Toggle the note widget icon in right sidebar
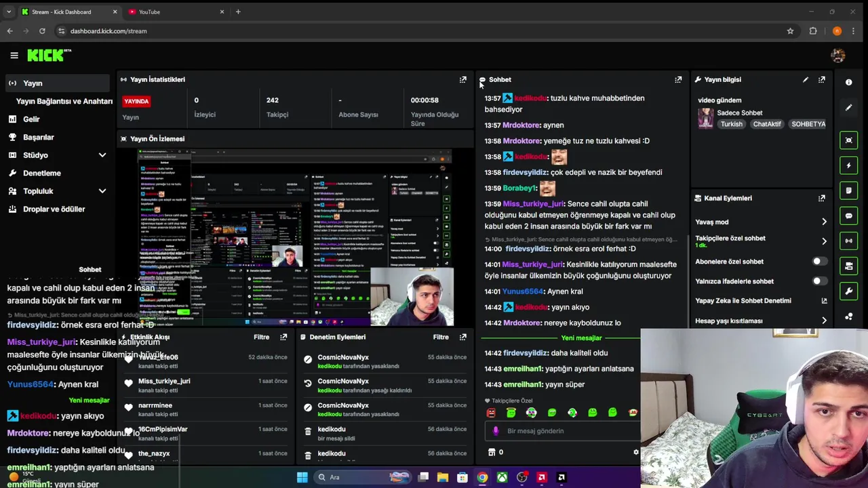Image resolution: width=868 pixels, height=488 pixels. tap(848, 190)
